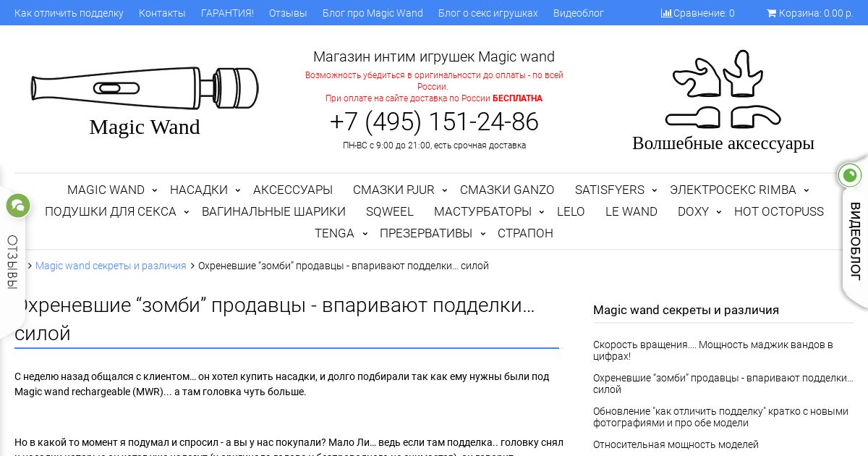Open the ВИДЕОБЛОГ side tab

(855, 241)
